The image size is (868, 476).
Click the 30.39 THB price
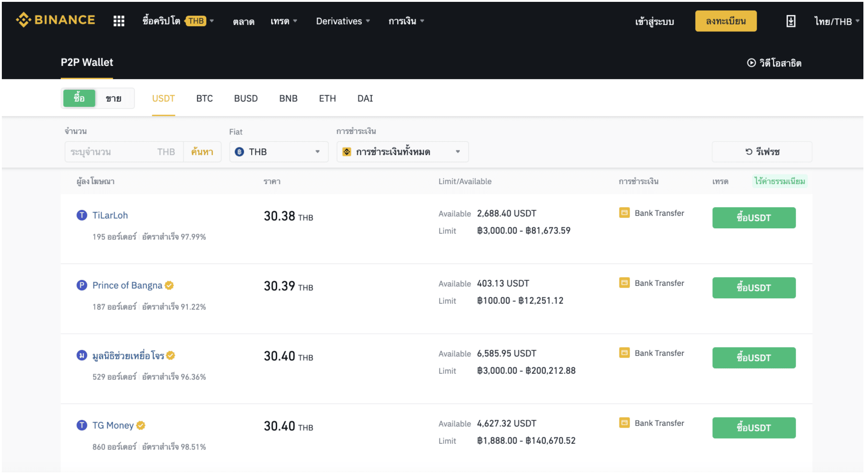point(288,286)
